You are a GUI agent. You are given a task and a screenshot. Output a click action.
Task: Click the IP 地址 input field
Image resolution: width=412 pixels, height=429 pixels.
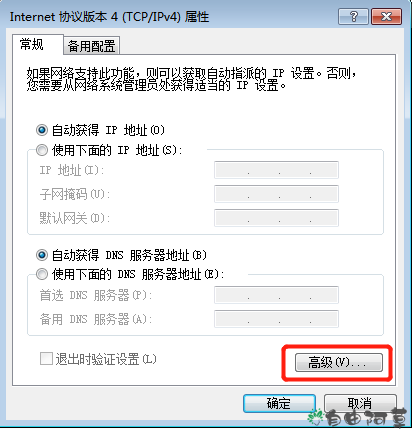pyautogui.click(x=276, y=170)
